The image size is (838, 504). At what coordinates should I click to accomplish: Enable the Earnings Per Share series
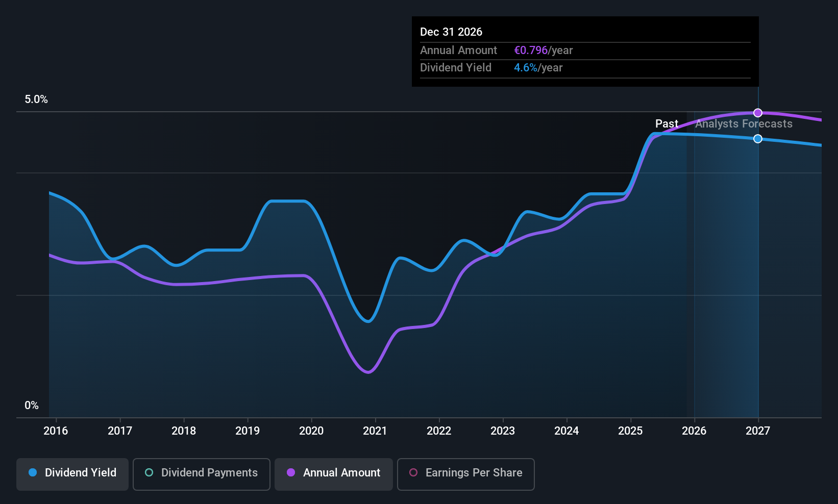[465, 473]
